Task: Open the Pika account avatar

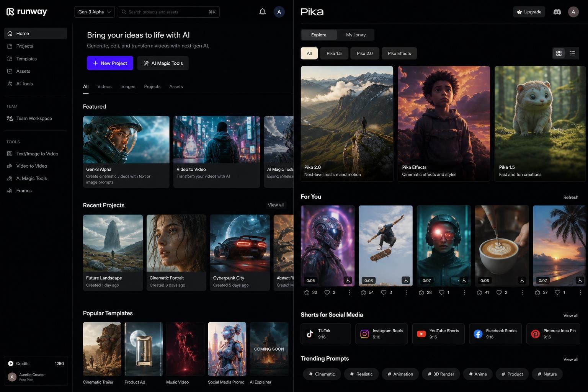Action: pyautogui.click(x=573, y=12)
